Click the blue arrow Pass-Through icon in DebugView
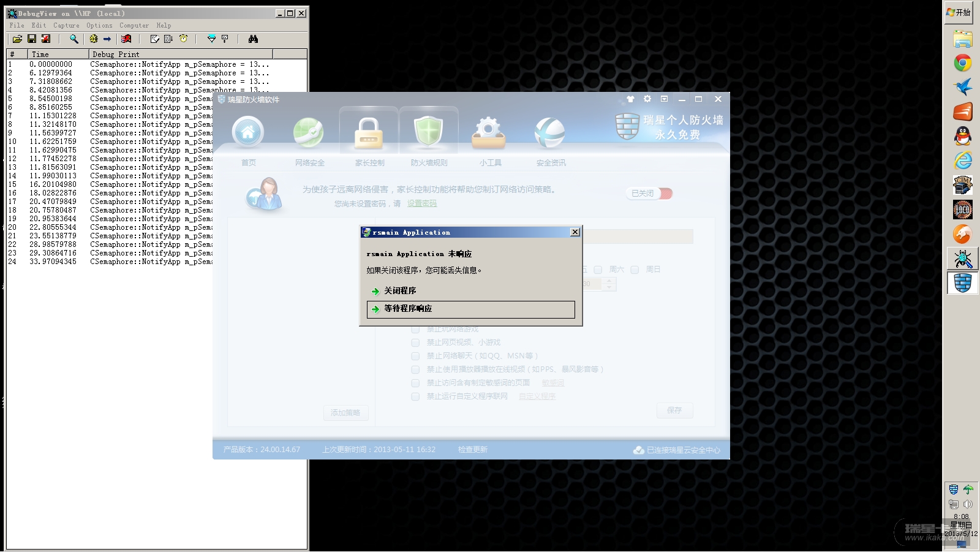This screenshot has height=552, width=980. click(x=107, y=39)
